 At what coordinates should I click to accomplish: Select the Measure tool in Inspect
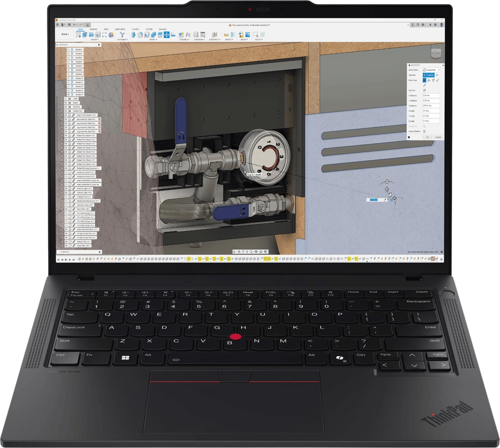226,34
